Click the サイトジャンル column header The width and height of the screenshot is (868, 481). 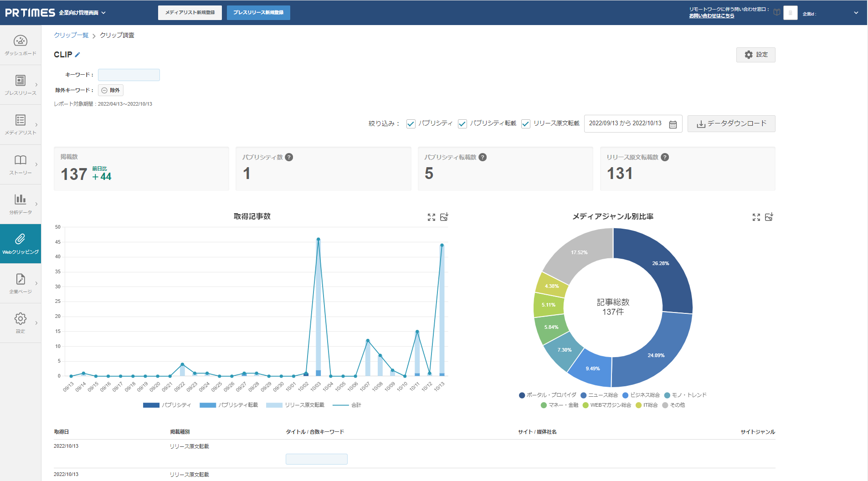[758, 432]
